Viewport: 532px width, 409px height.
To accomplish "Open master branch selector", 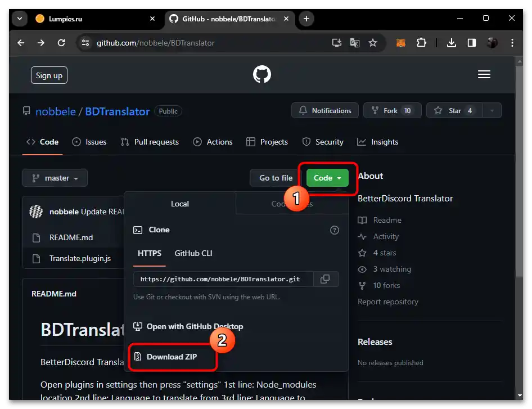I will click(x=55, y=178).
